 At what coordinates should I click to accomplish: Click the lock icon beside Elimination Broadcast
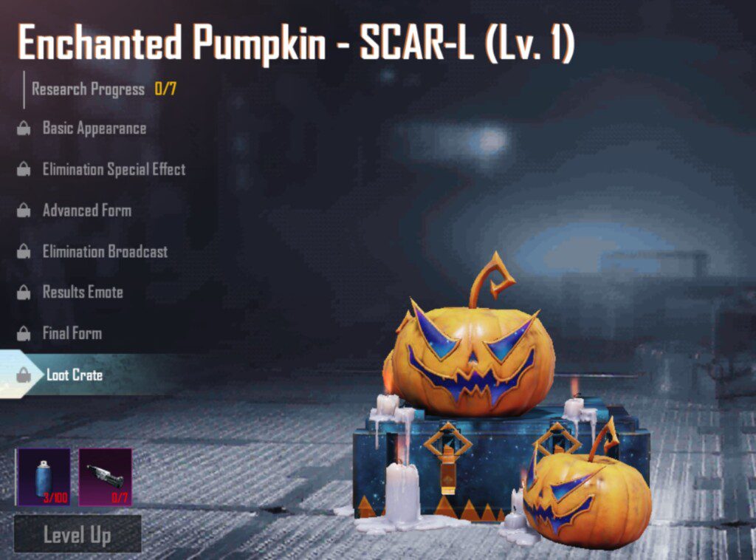pos(24,251)
